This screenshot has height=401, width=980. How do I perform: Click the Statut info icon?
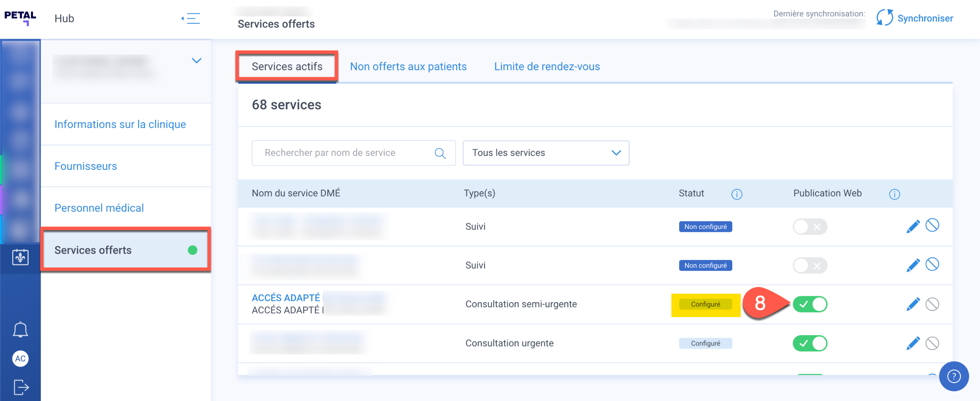click(x=737, y=194)
